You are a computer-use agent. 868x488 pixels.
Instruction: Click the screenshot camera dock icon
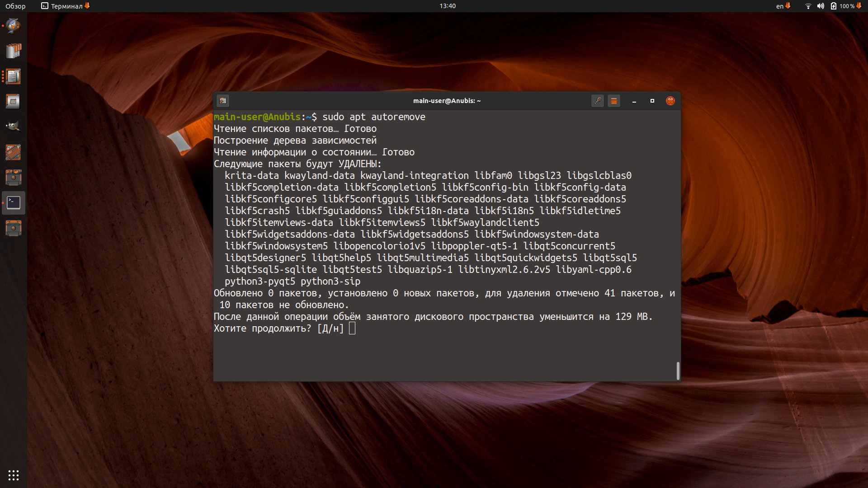(x=13, y=178)
